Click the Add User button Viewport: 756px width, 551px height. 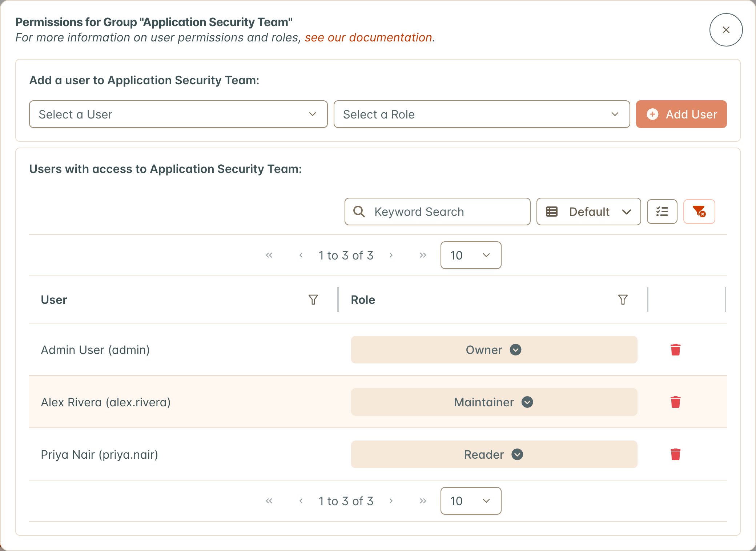pos(681,114)
